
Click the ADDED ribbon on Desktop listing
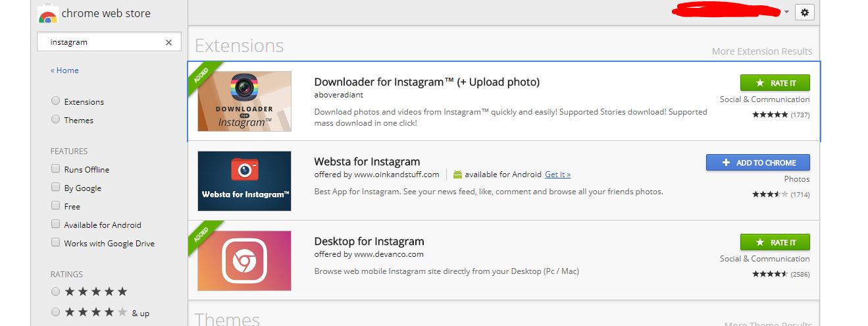pos(203,236)
